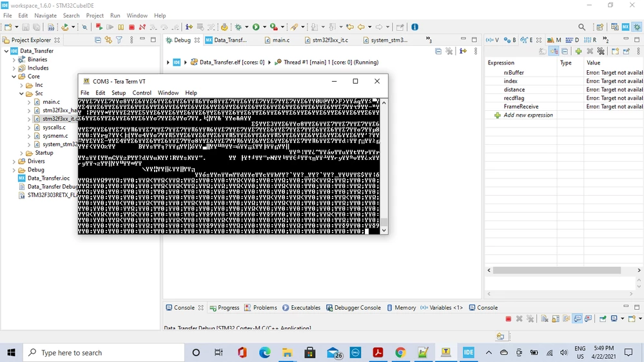
Task: Open the Navigate menu in STM32CubeIDE
Action: [45, 15]
